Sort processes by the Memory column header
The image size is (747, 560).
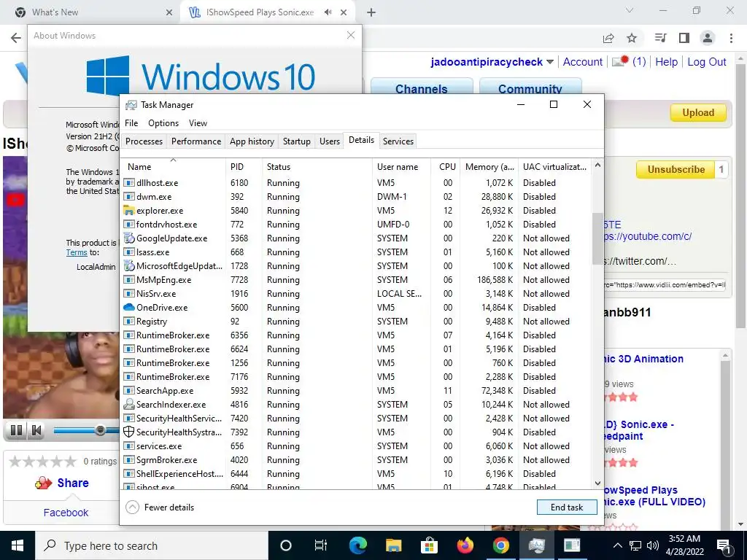[489, 167]
